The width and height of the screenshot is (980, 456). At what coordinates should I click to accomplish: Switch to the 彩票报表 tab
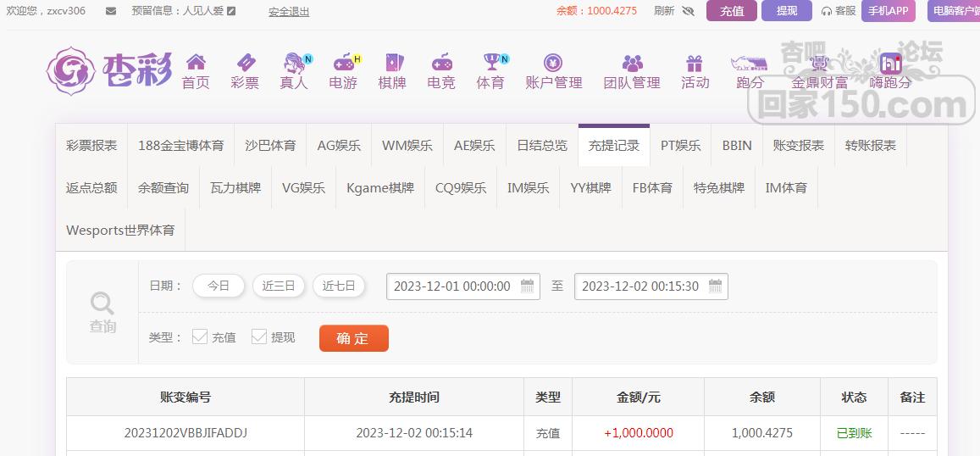click(91, 145)
